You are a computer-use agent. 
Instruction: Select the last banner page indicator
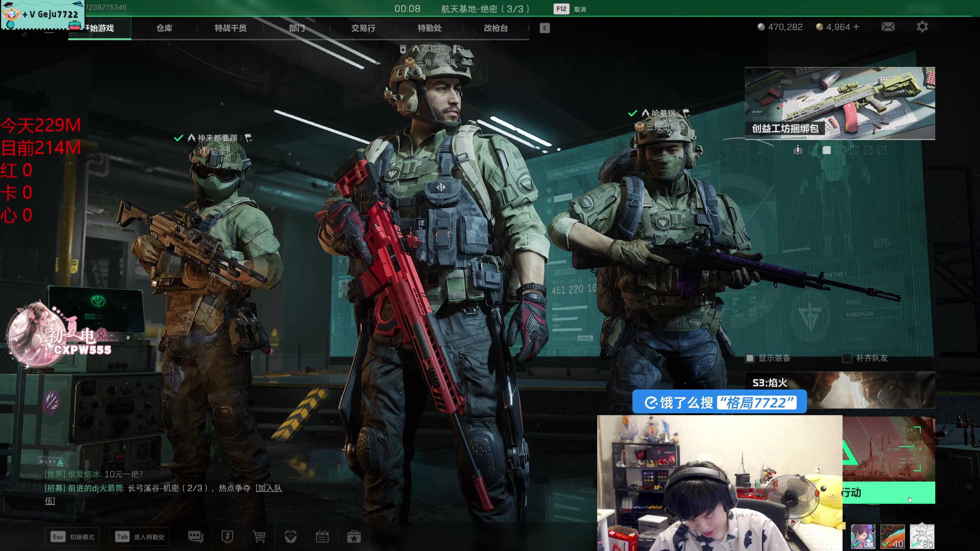click(882, 150)
